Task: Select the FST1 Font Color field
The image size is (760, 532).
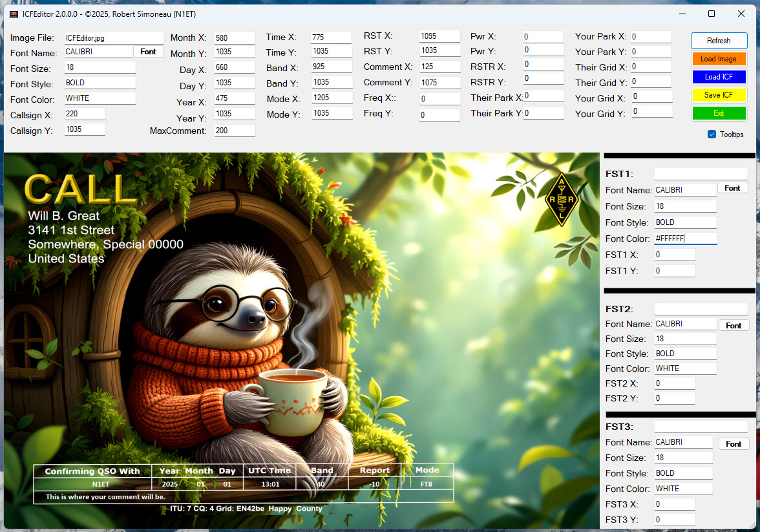Action: click(685, 239)
